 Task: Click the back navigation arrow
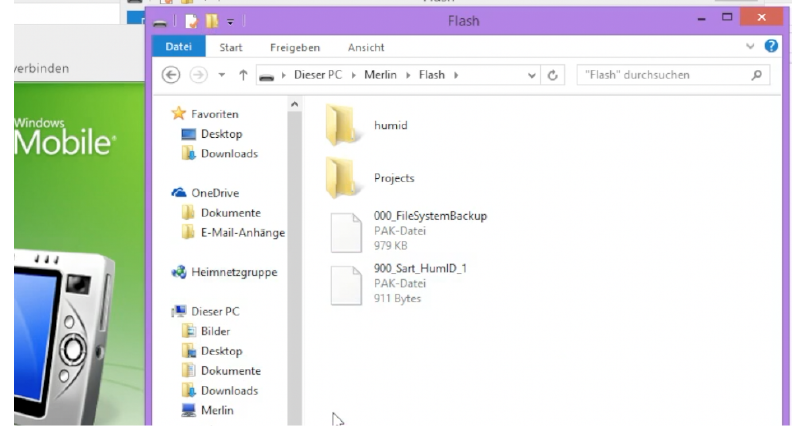click(x=171, y=75)
